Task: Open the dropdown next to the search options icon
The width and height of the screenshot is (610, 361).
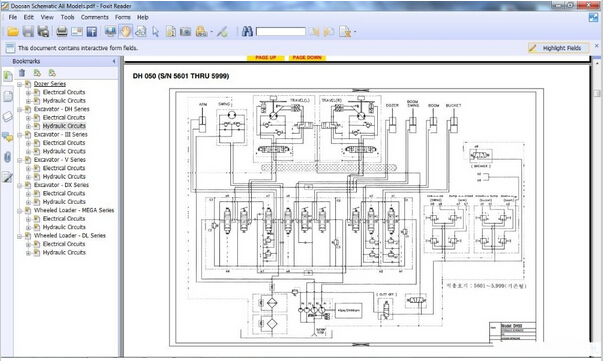Action: (355, 32)
